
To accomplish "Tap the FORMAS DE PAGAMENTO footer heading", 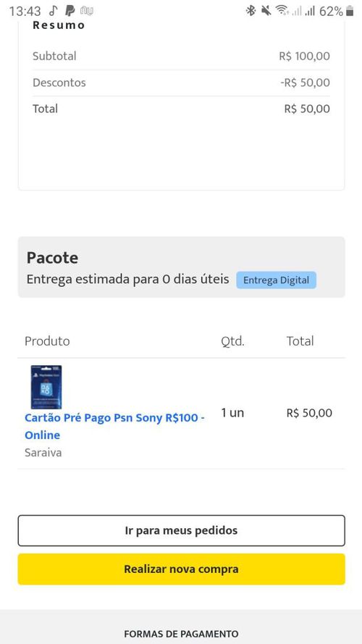I will [181, 634].
